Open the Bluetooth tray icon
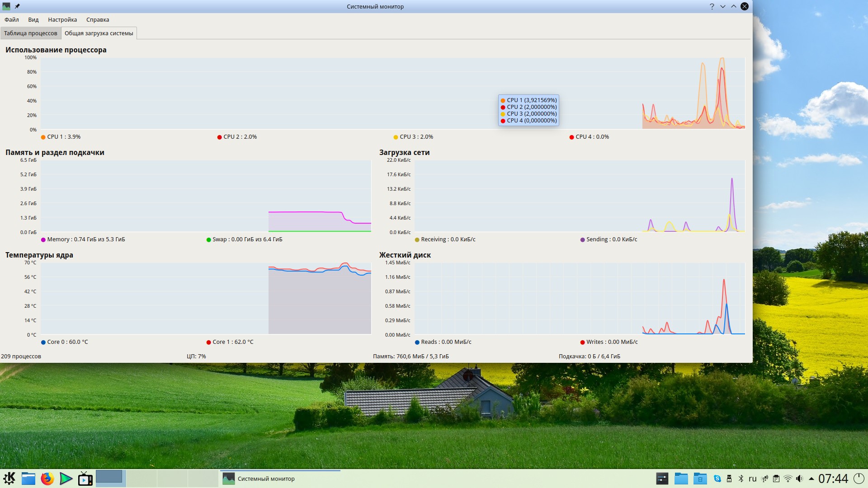 point(741,479)
